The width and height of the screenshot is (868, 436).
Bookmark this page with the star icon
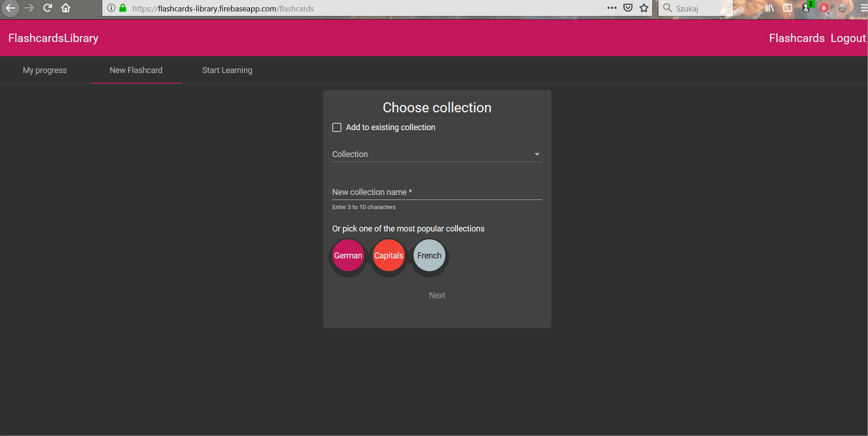click(x=644, y=8)
